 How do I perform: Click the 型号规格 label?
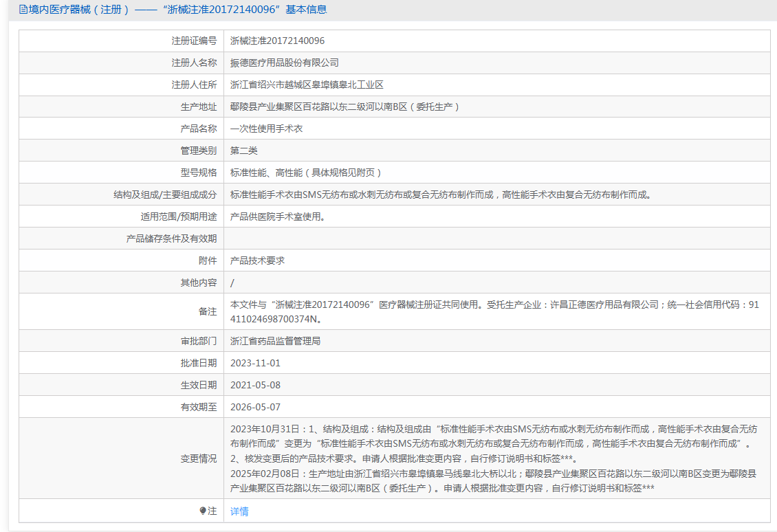199,173
